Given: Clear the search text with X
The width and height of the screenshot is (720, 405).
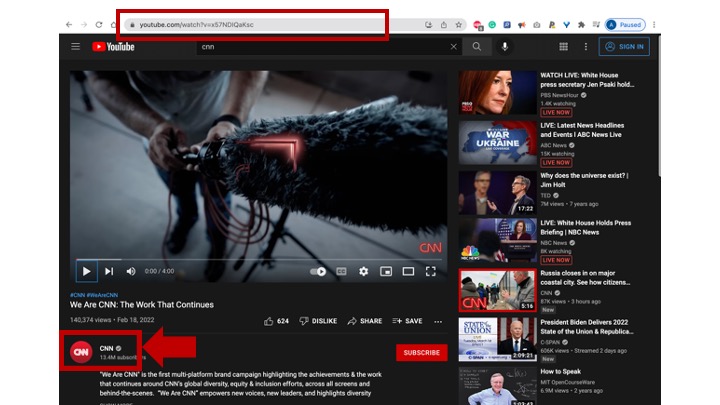Looking at the screenshot, I should tap(454, 47).
